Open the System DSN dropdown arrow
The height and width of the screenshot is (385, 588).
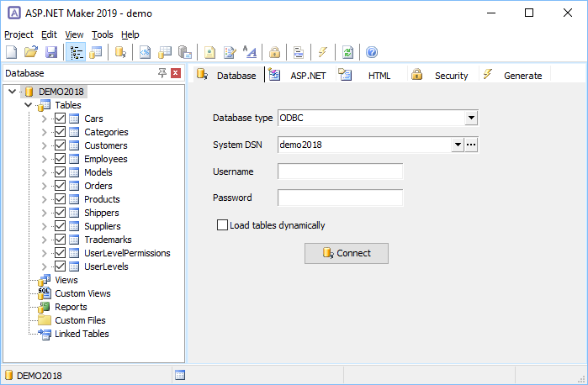click(458, 145)
